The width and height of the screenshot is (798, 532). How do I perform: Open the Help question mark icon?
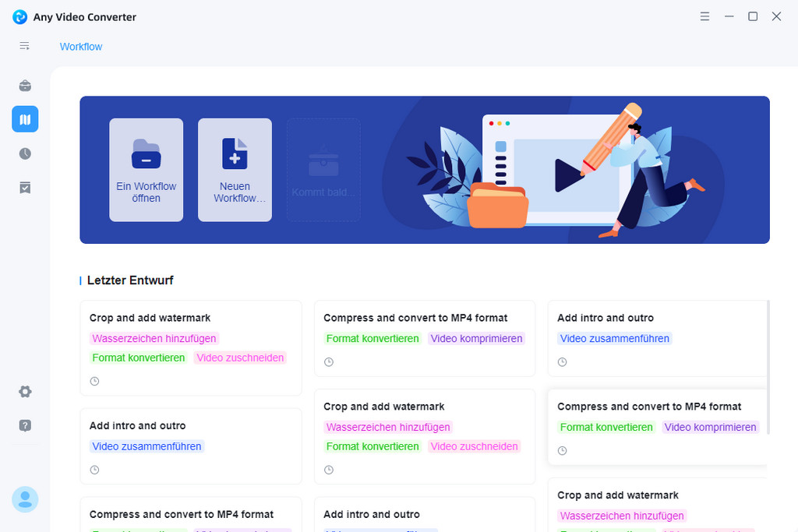(25, 425)
